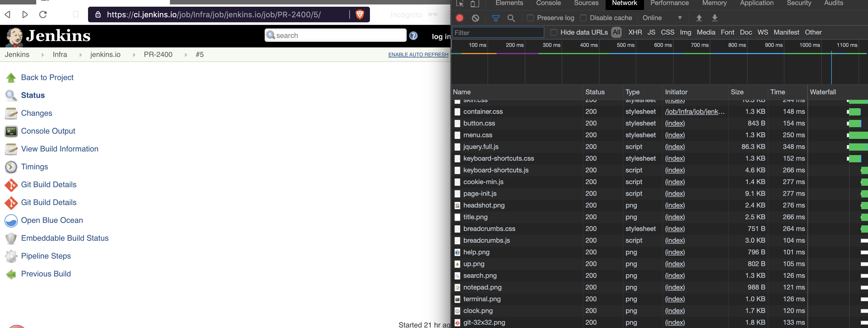Image resolution: width=868 pixels, height=328 pixels.
Task: Click the Embeddable Build Status shield icon
Action: (11, 238)
